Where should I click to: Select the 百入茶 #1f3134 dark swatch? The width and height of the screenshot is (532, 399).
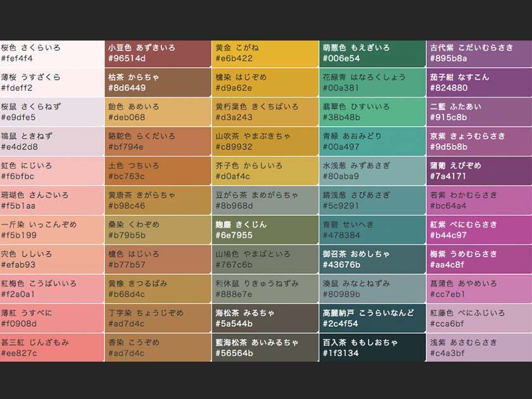[x=372, y=348]
